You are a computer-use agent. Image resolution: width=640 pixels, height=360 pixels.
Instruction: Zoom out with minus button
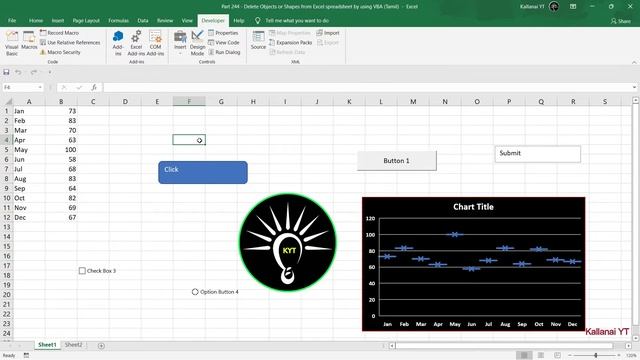coord(570,356)
